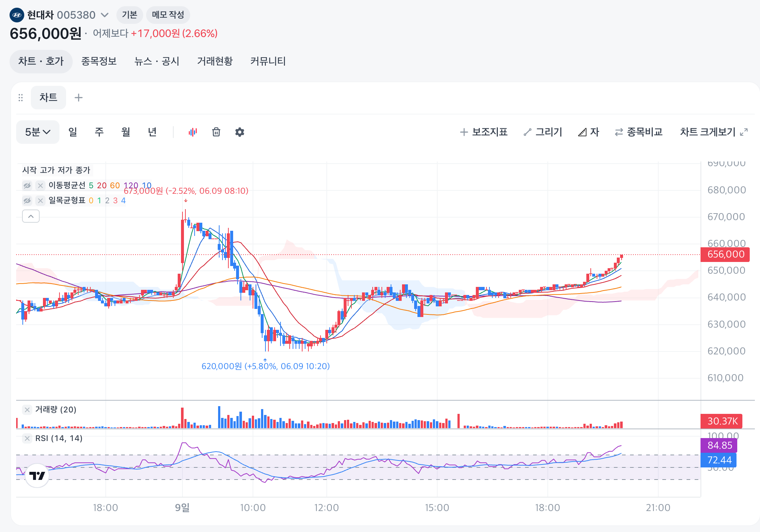Expand the 현대차 005380 stock selector

[x=105, y=15]
